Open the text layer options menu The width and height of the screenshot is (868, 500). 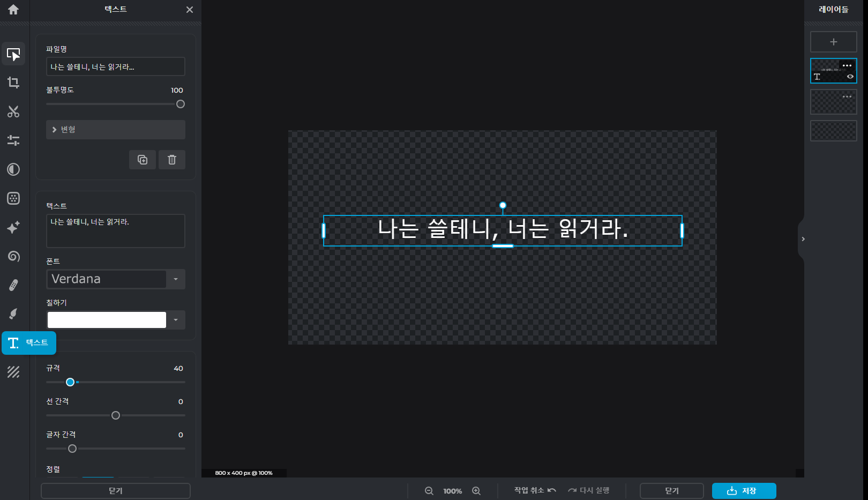click(x=847, y=65)
